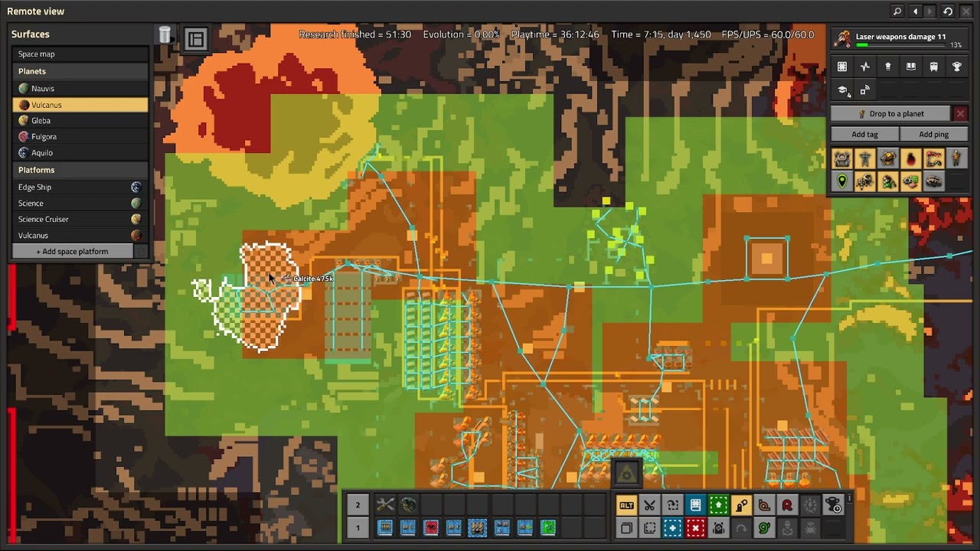Open Space map entry
This screenshot has height=551, width=980.
click(80, 54)
